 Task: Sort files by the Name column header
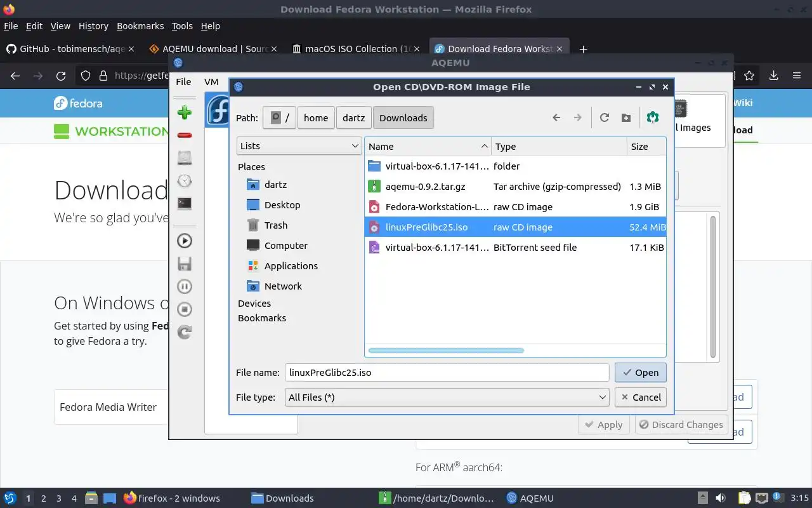[428, 146]
